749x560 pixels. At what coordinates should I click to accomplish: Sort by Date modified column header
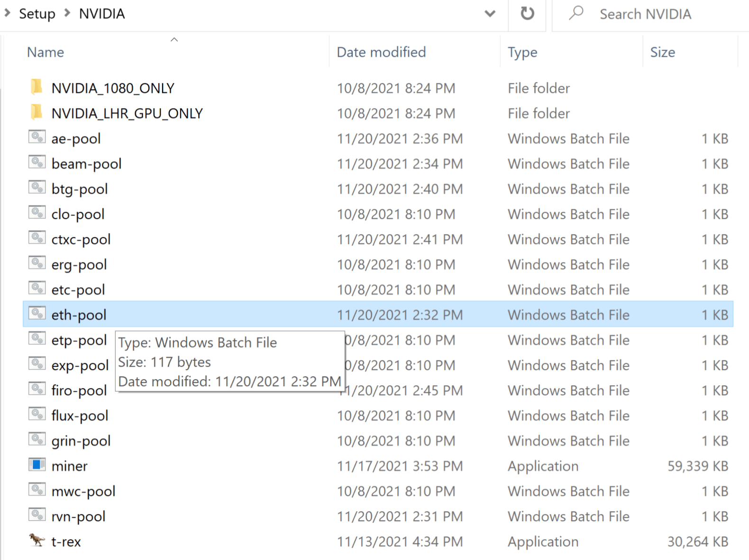tap(381, 52)
